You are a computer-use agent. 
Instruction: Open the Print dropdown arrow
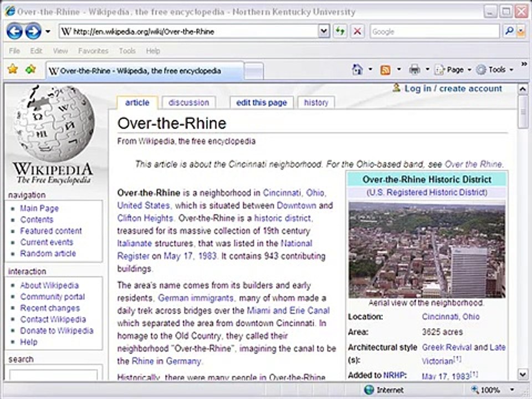pos(427,70)
